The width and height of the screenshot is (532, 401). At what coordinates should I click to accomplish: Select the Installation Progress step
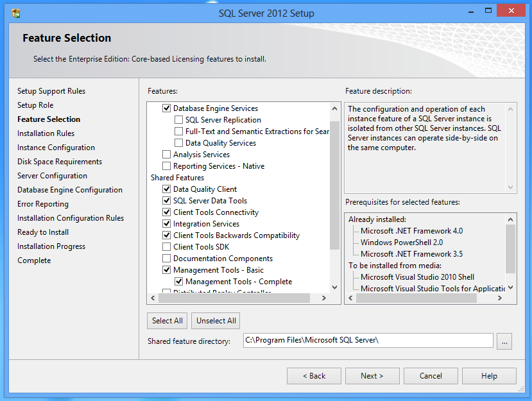(x=51, y=246)
